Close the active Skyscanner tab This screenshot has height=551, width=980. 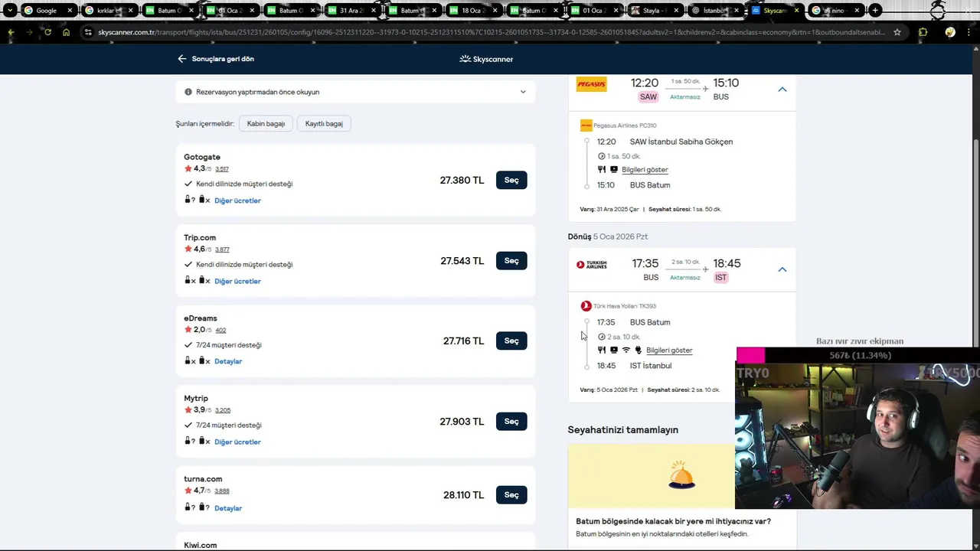796,11
